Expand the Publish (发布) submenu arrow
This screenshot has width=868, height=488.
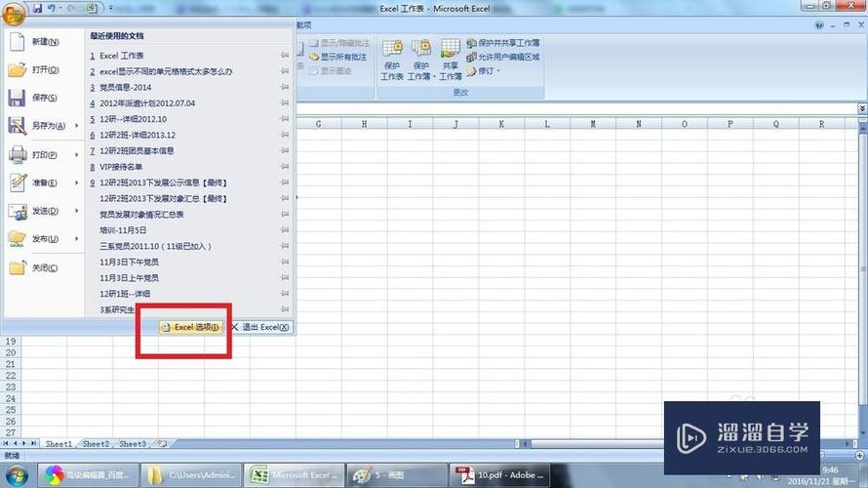pos(76,239)
